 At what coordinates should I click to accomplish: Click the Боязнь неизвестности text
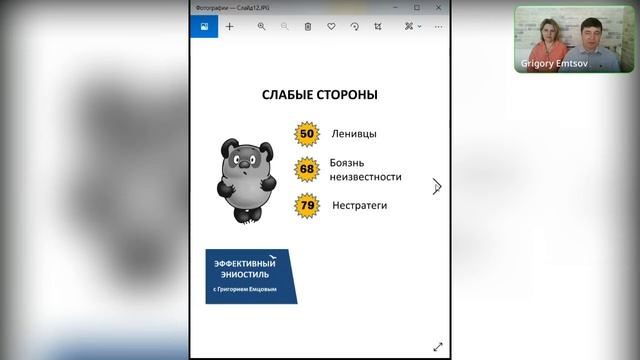(x=365, y=170)
